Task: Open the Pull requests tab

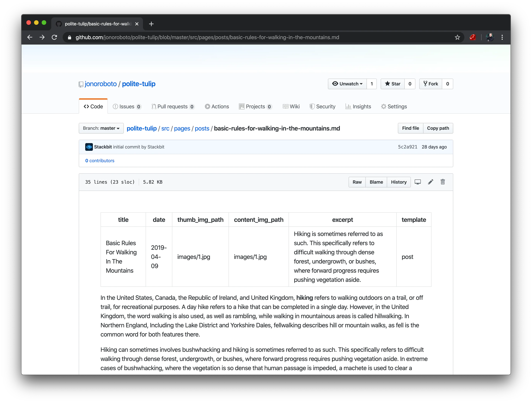Action: tap(172, 106)
